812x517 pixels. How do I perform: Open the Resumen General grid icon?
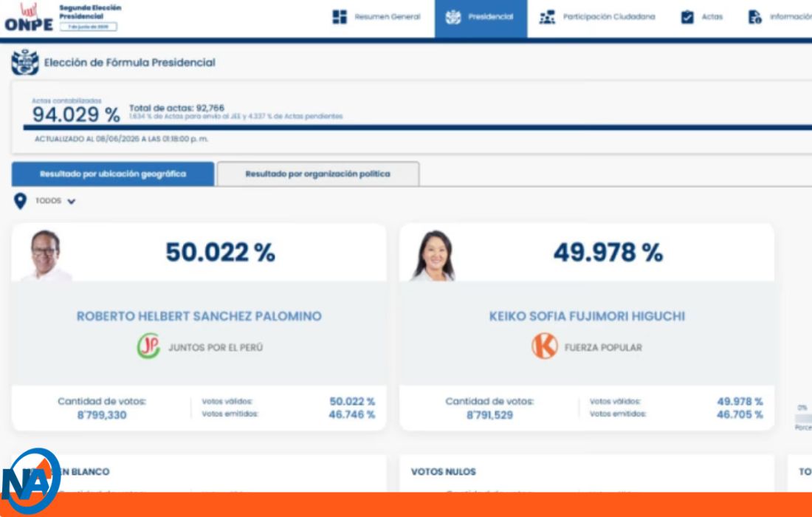tap(340, 16)
